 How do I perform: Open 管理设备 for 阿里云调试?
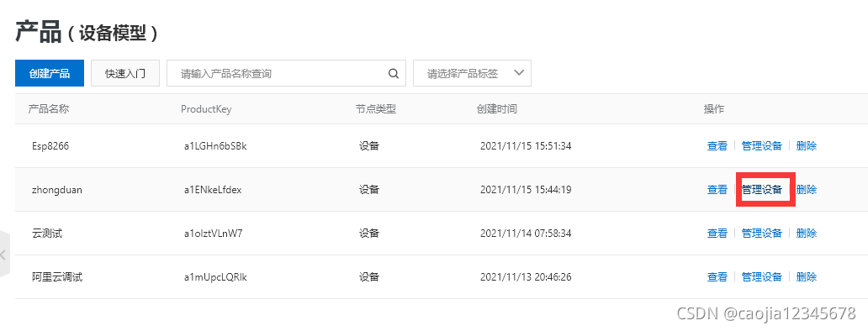(x=762, y=277)
